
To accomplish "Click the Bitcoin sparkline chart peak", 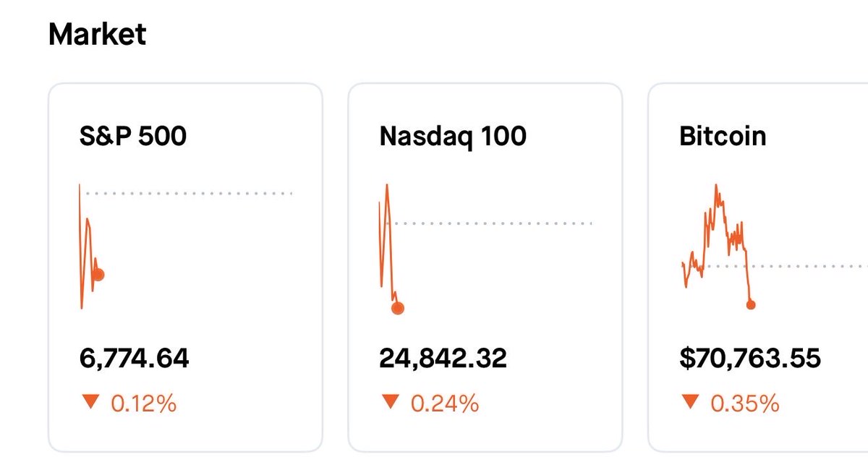I will click(x=716, y=186).
